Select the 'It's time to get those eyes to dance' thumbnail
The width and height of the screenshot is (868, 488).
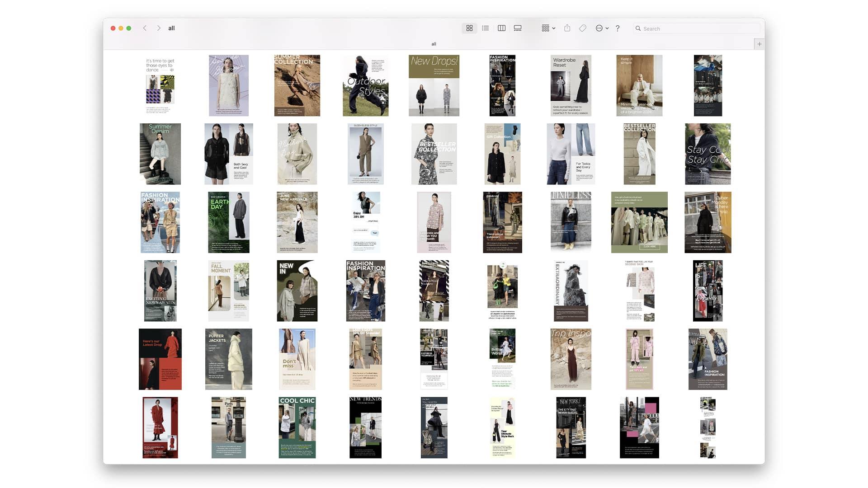[160, 85]
